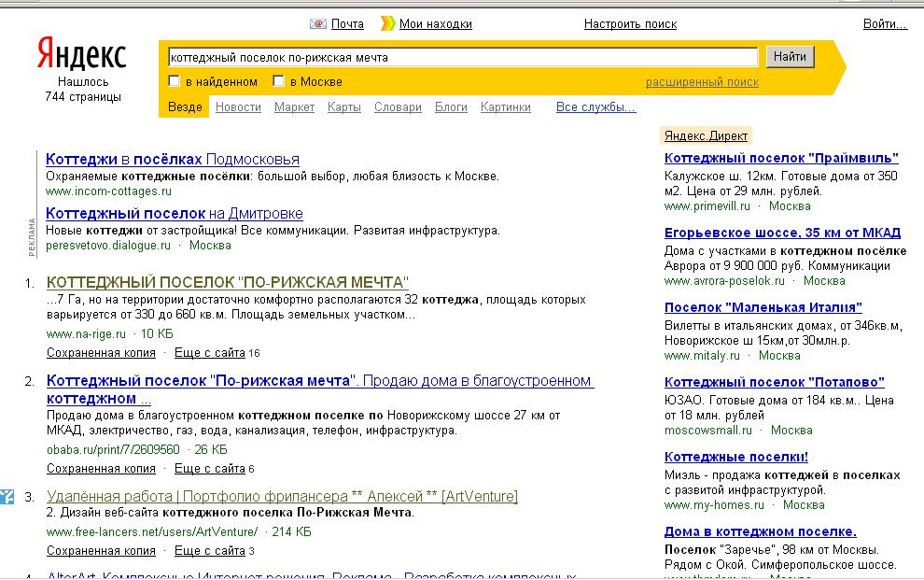924x580 pixels.
Task: Click the www.mitaly.ru URL
Action: (702, 356)
